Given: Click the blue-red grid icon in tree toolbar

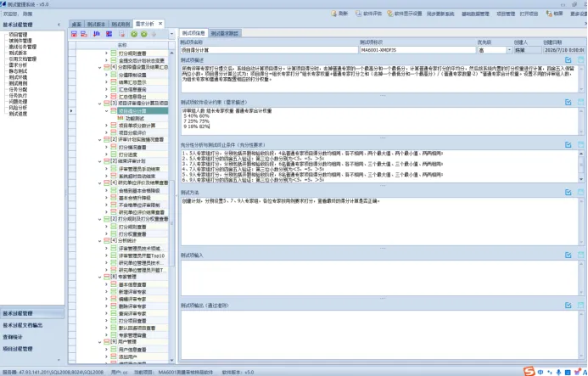Looking at the screenshot, I should pos(109,34).
